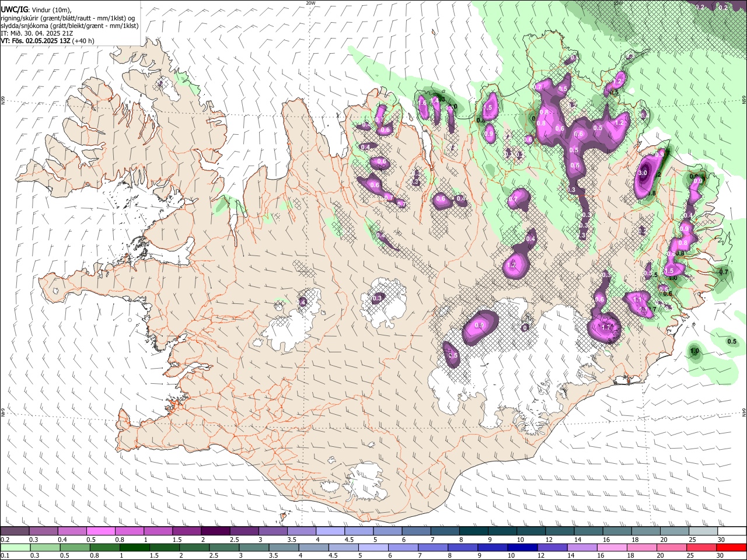Click the "20W" longitude label
The image size is (747, 560).
(x=310, y=3)
